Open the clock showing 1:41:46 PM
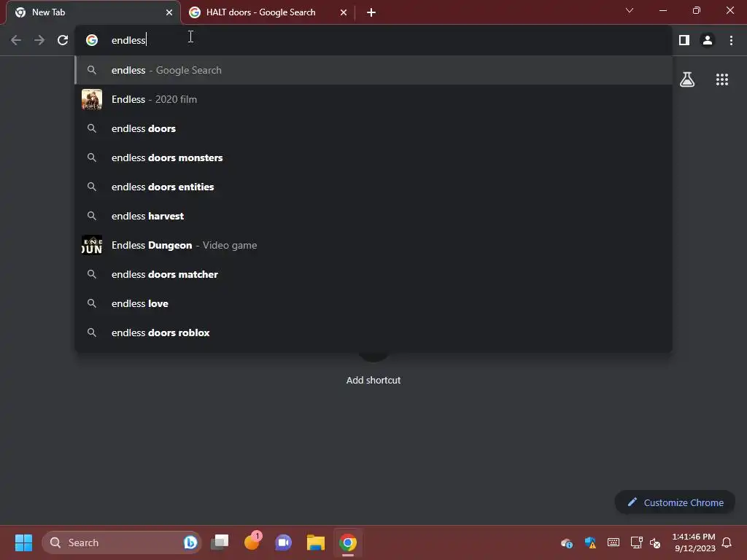The width and height of the screenshot is (747, 560). click(694, 542)
